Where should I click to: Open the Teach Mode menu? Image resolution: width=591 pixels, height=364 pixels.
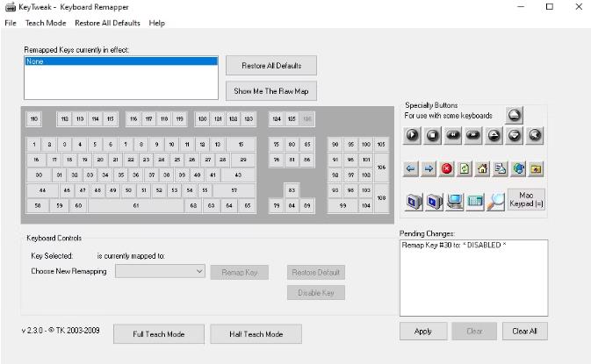click(46, 23)
